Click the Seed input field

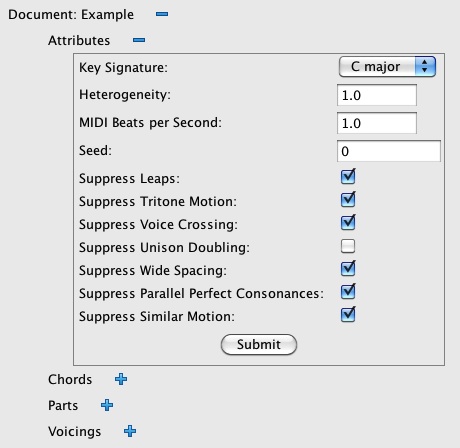pyautogui.click(x=389, y=151)
